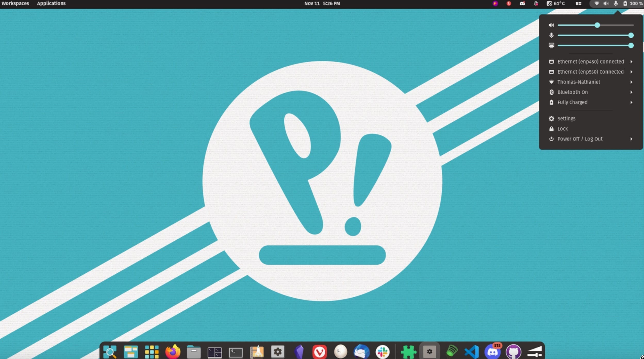Open the light gray Settings gear in dock
The height and width of the screenshot is (359, 644).
pyautogui.click(x=278, y=352)
